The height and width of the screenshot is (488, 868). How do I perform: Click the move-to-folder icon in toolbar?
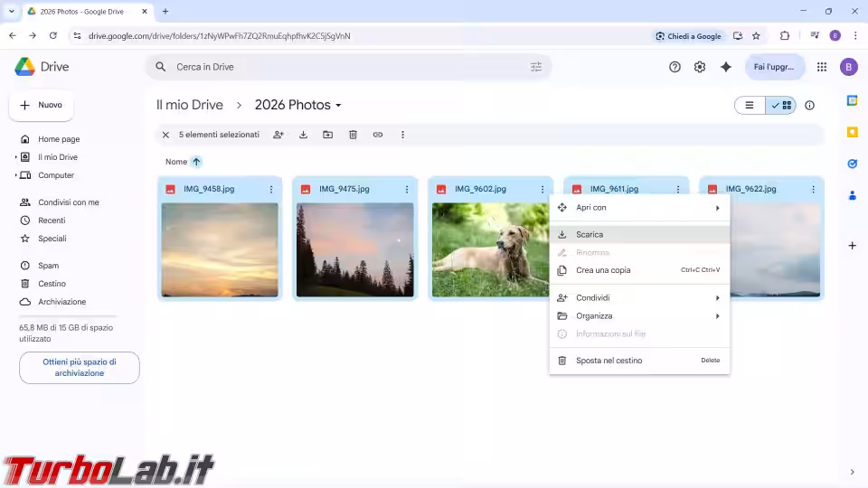[x=327, y=135]
